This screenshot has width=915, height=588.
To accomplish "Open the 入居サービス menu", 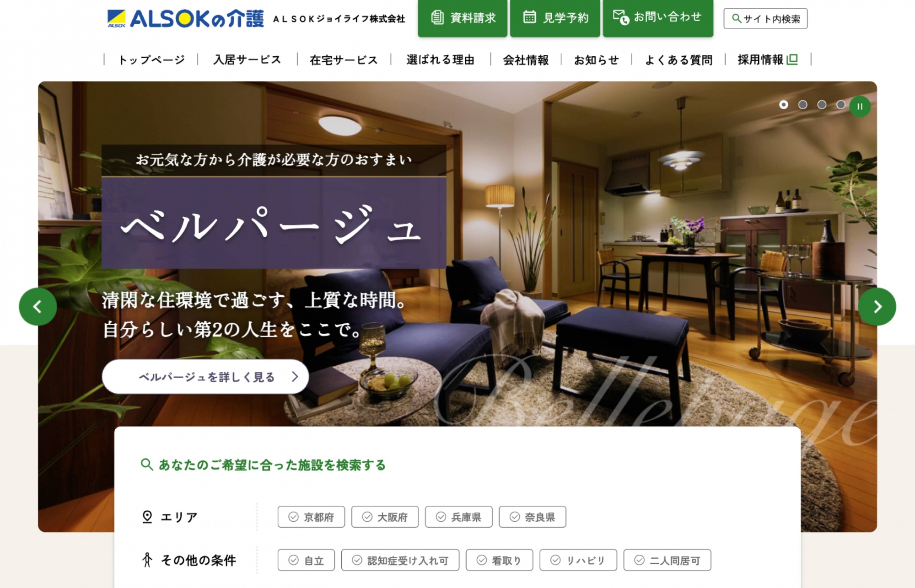I will point(247,60).
